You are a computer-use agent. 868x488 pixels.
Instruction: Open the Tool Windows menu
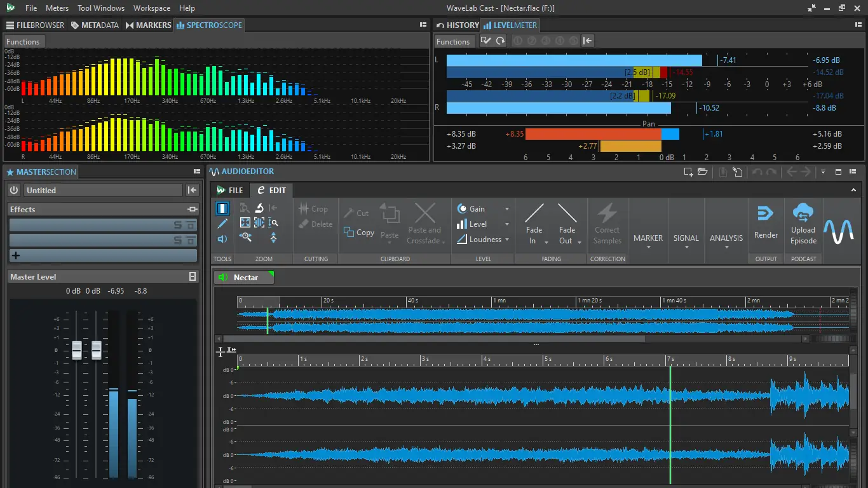101,8
